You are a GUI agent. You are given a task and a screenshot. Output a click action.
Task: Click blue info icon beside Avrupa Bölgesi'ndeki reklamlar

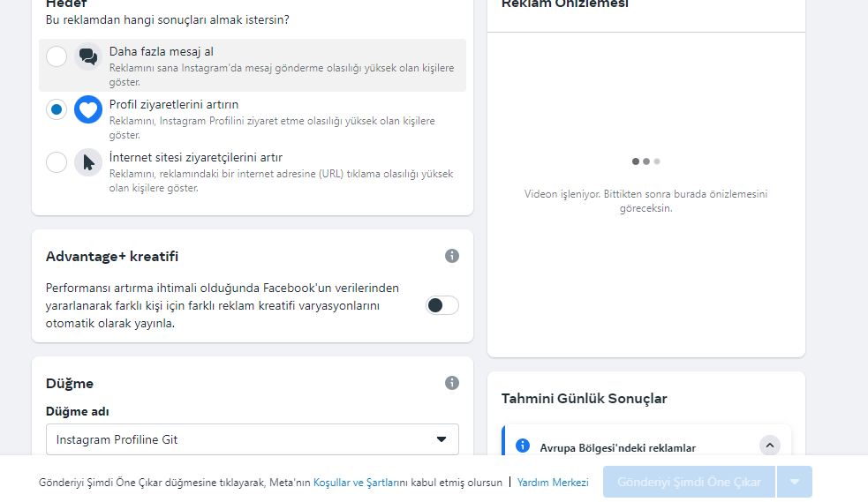click(522, 446)
